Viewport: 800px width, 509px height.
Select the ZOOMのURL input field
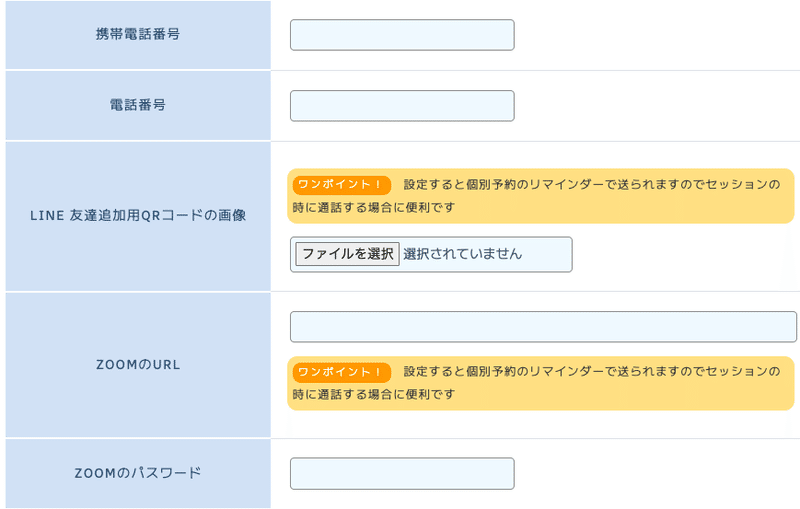point(543,326)
